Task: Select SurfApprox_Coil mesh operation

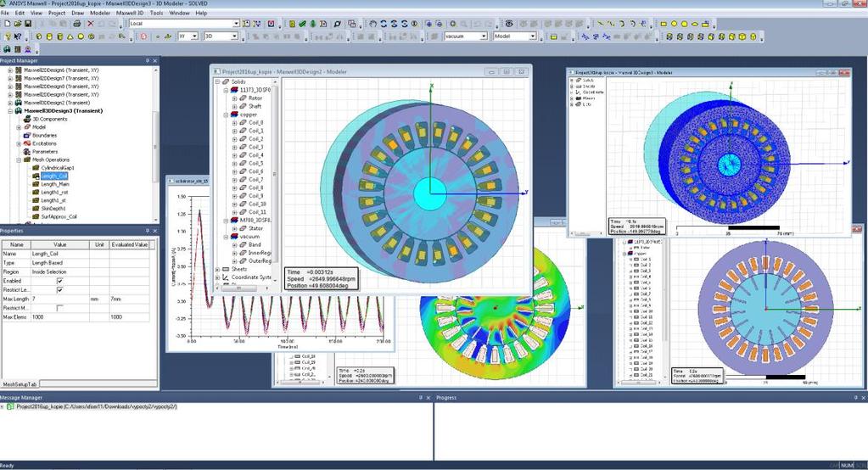Action: pyautogui.click(x=59, y=216)
